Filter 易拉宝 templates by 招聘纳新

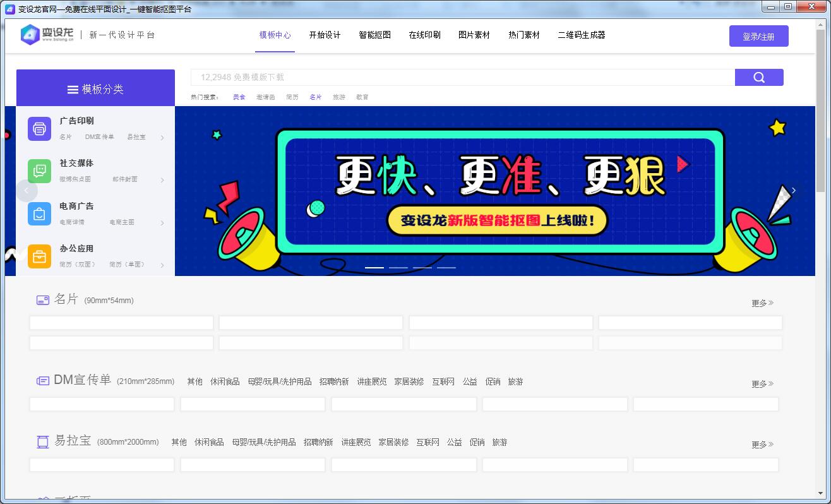318,442
